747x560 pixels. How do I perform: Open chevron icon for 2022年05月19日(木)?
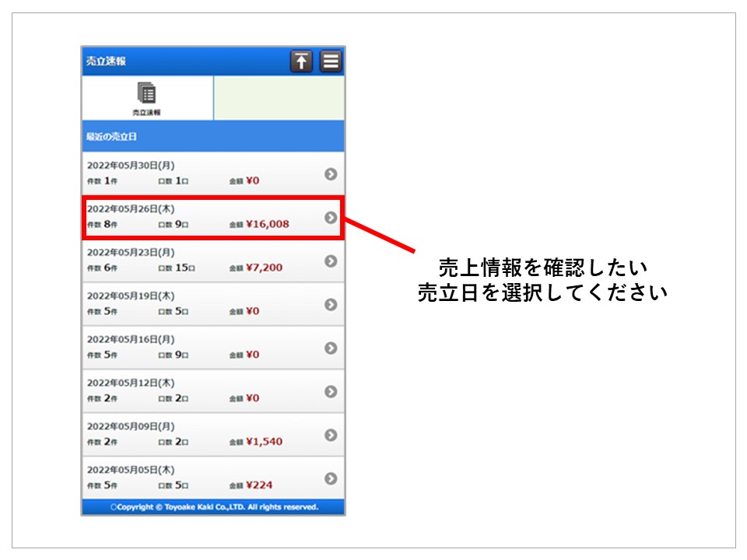[331, 305]
